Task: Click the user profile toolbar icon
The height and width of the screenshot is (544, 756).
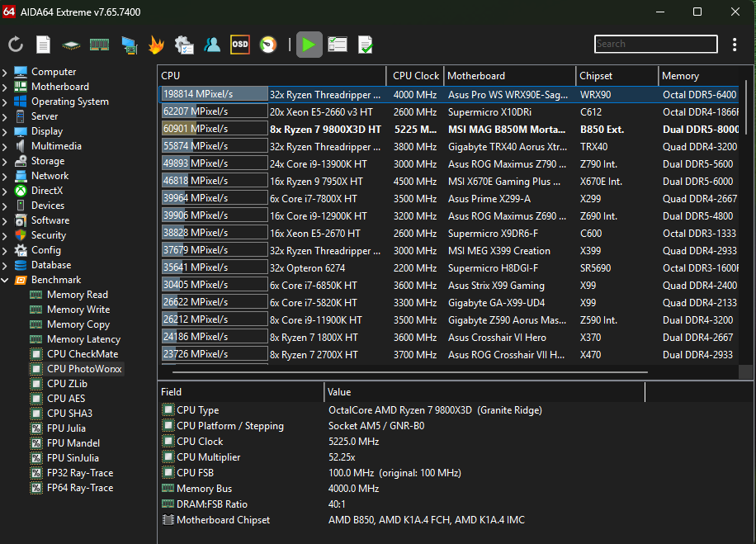Action: click(x=211, y=45)
